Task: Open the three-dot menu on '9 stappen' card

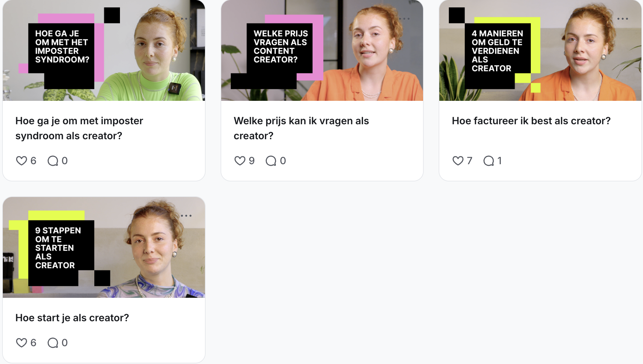Action: click(186, 216)
